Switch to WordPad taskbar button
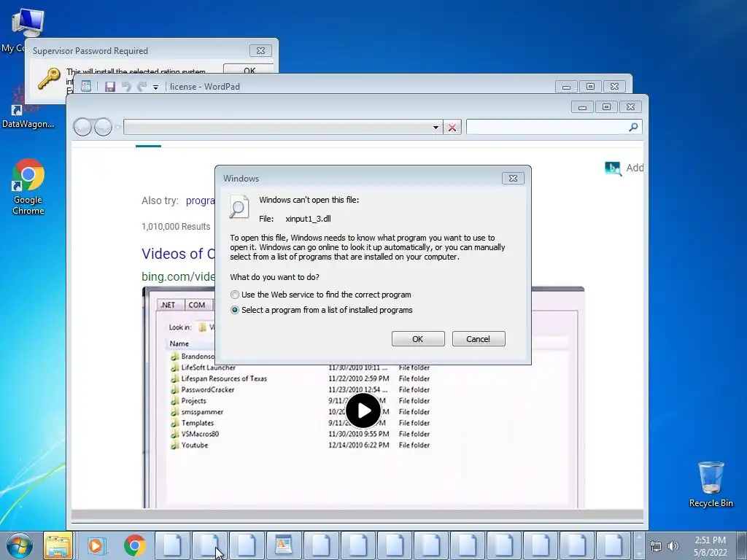 [284, 545]
